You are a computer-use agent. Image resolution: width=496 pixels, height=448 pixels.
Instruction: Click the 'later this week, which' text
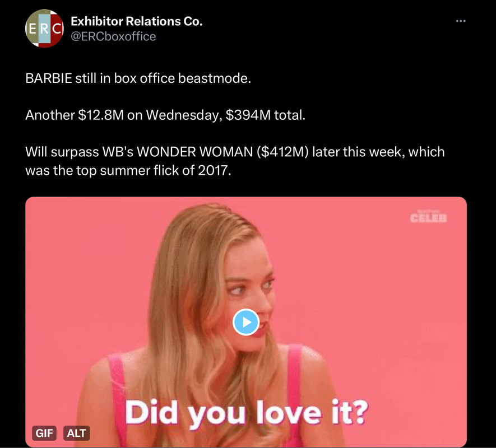click(x=378, y=152)
